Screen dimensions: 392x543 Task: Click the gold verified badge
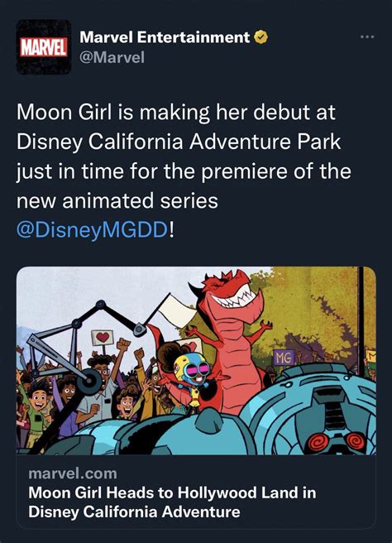tap(261, 37)
